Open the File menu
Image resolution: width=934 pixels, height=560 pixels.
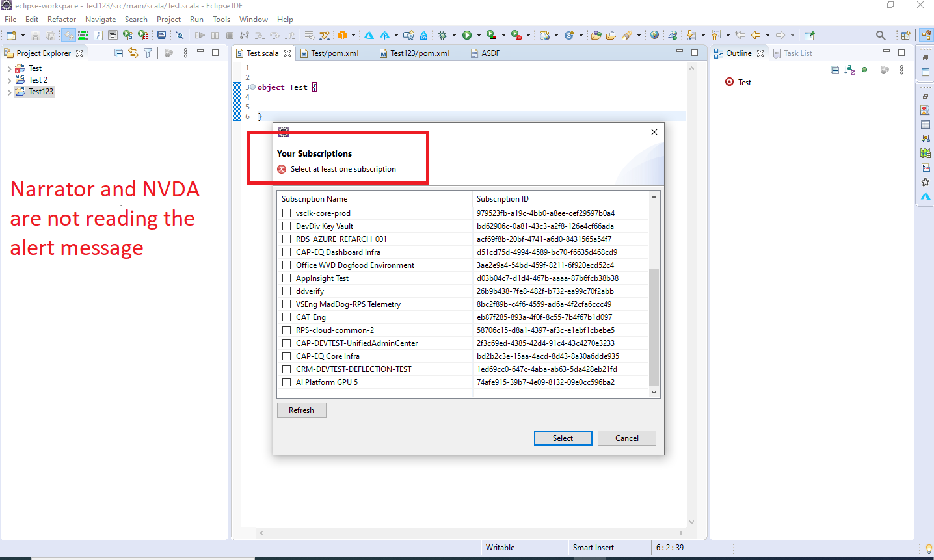[x=10, y=20]
